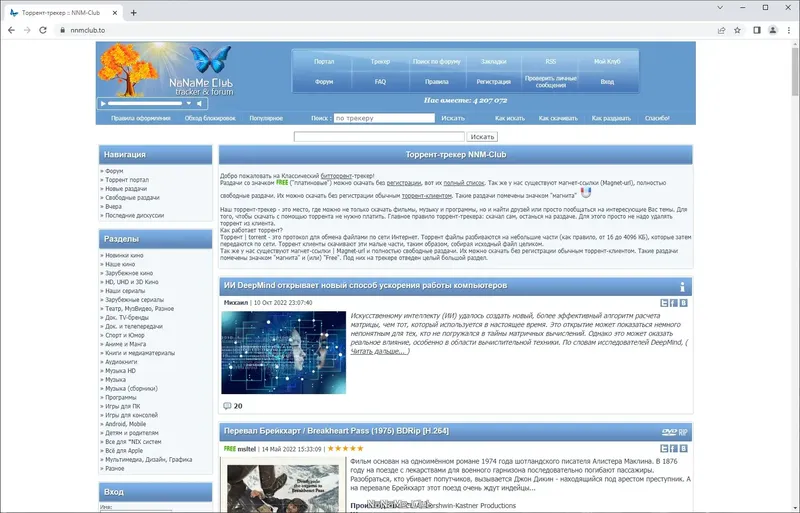Click the five-star rating of Breakheart Pass
800x513 pixels.
coord(345,449)
